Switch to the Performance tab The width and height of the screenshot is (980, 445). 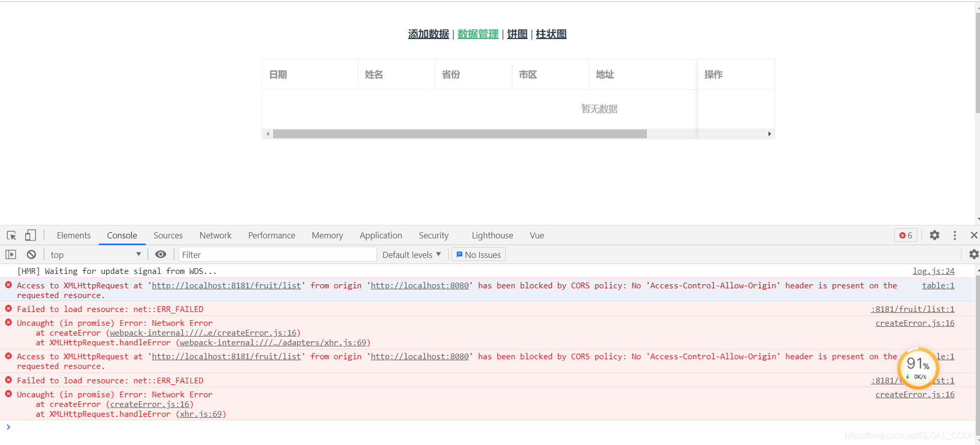tap(272, 235)
